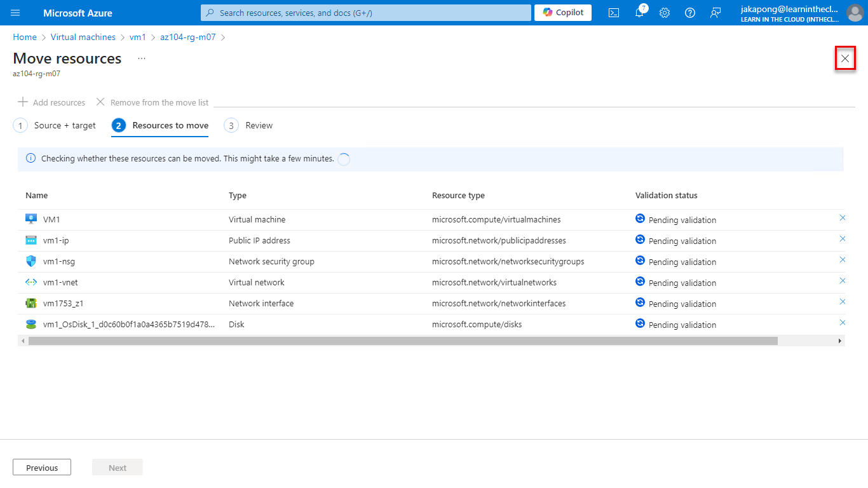Remove vm1753_z1 from the list
868x488 pixels.
[843, 302]
